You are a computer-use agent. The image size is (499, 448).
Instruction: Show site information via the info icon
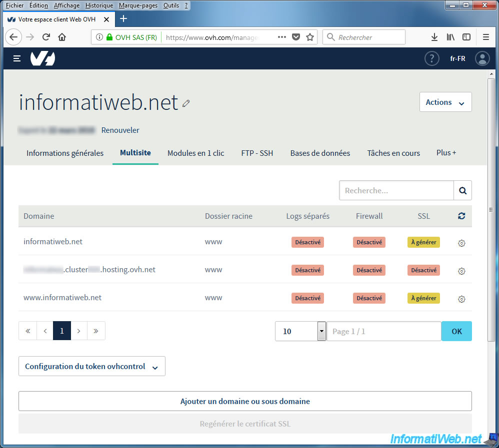coord(99,37)
